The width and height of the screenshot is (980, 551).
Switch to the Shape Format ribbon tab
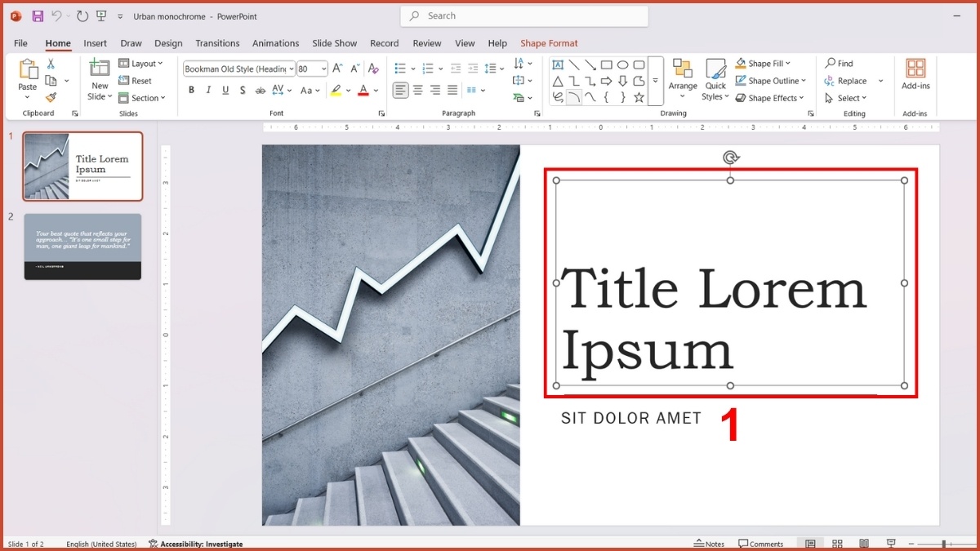tap(549, 43)
